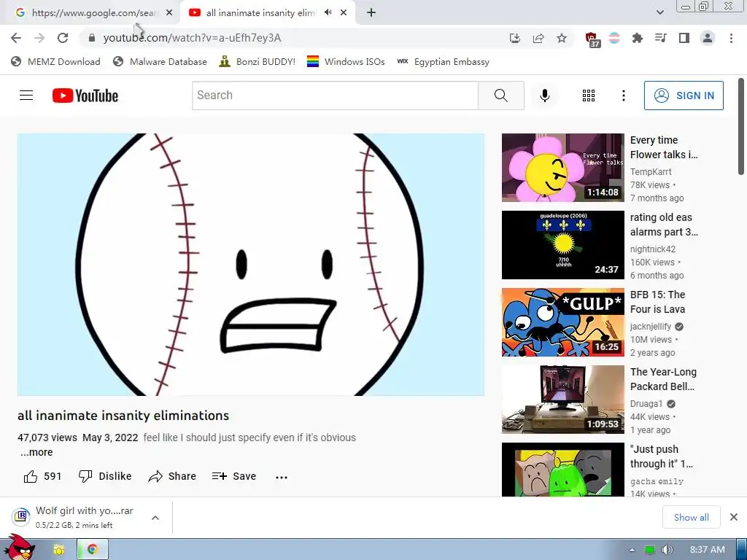Click the YouTube logo
The width and height of the screenshot is (747, 560).
[x=85, y=96]
